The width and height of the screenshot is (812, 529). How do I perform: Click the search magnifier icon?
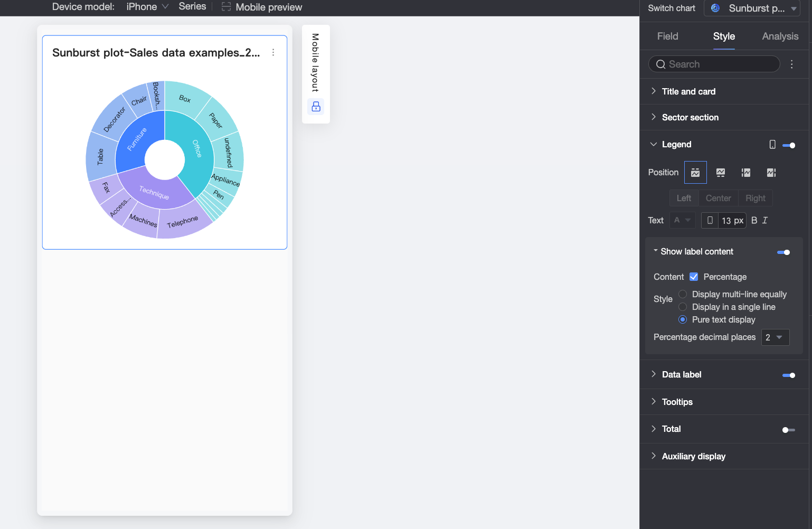(660, 64)
